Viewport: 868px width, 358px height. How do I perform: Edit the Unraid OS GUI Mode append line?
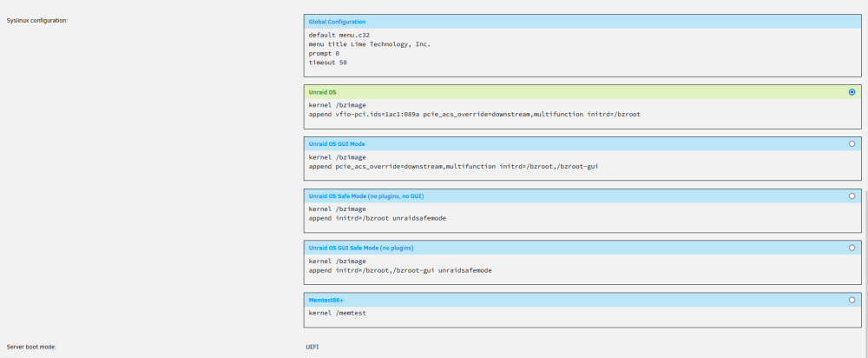pos(453,166)
